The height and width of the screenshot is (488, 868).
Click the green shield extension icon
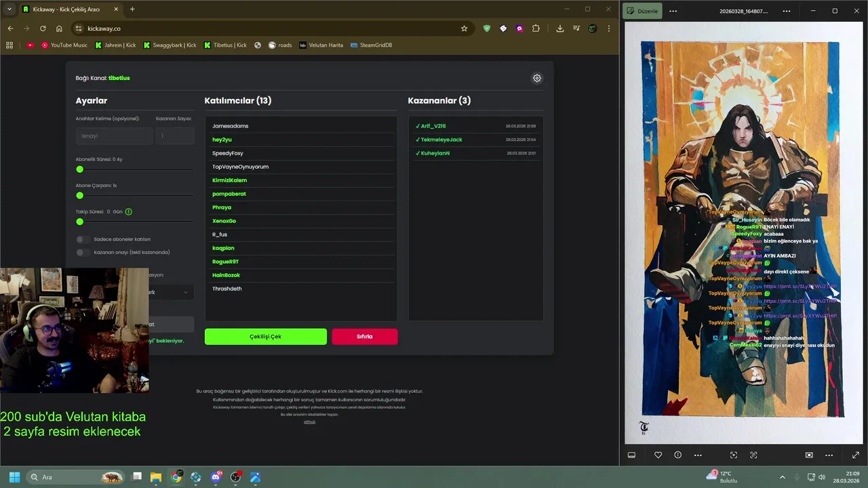click(x=487, y=28)
